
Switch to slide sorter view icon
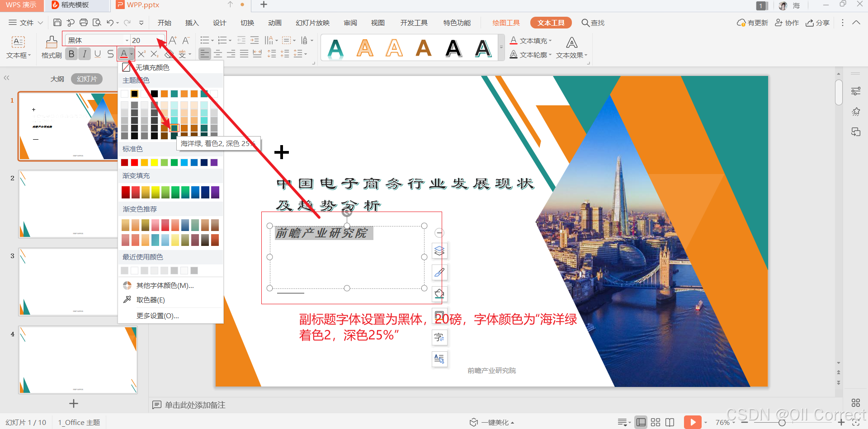656,422
